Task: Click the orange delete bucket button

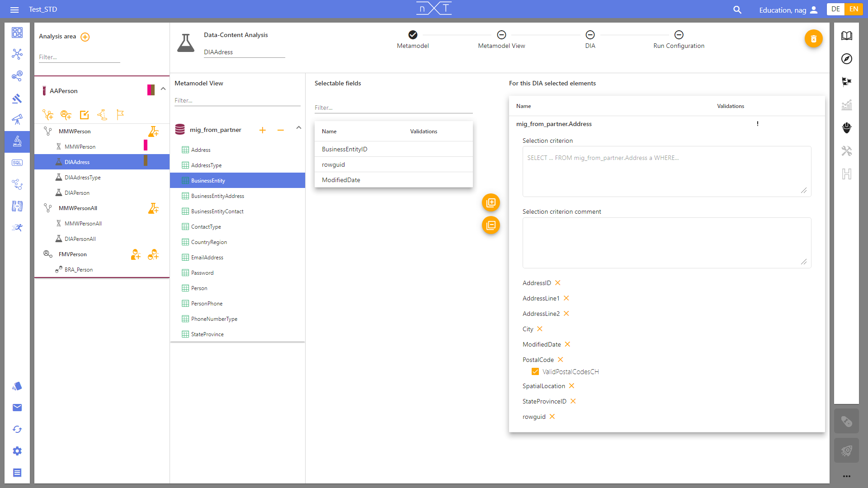Action: coord(814,39)
